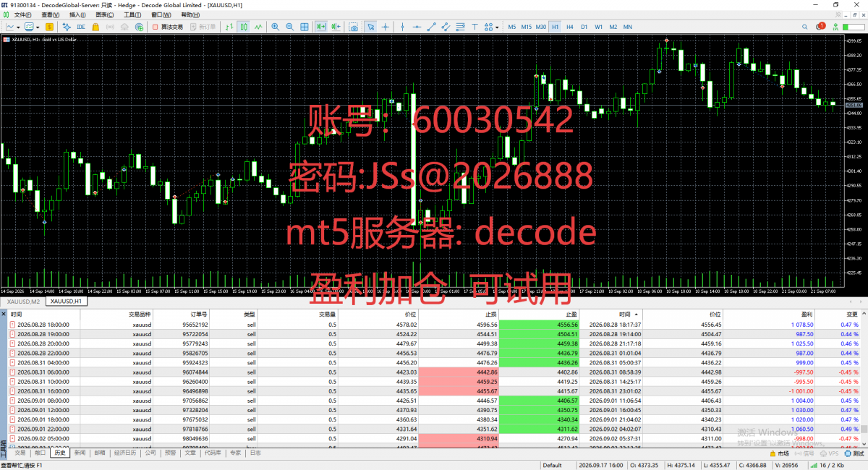Expand the shapes objects dropdown

pyautogui.click(x=497, y=27)
